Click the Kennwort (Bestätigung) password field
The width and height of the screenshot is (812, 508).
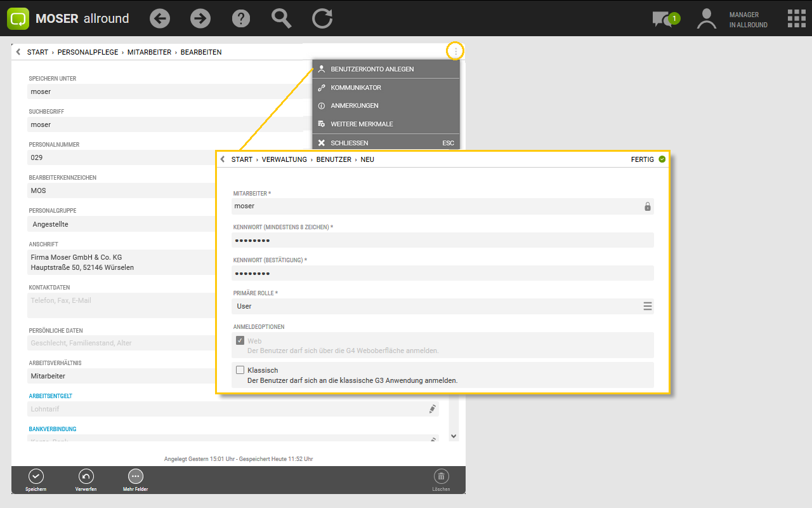click(442, 273)
